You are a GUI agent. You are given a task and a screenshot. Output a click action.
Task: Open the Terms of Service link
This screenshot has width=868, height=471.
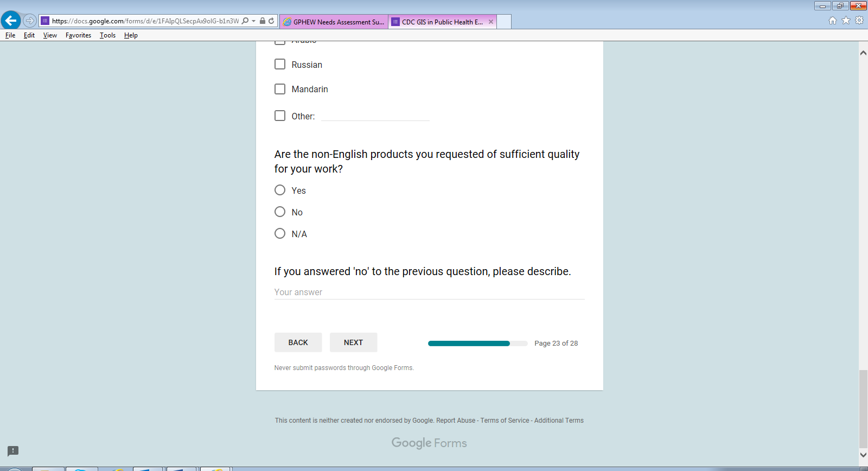pos(505,421)
